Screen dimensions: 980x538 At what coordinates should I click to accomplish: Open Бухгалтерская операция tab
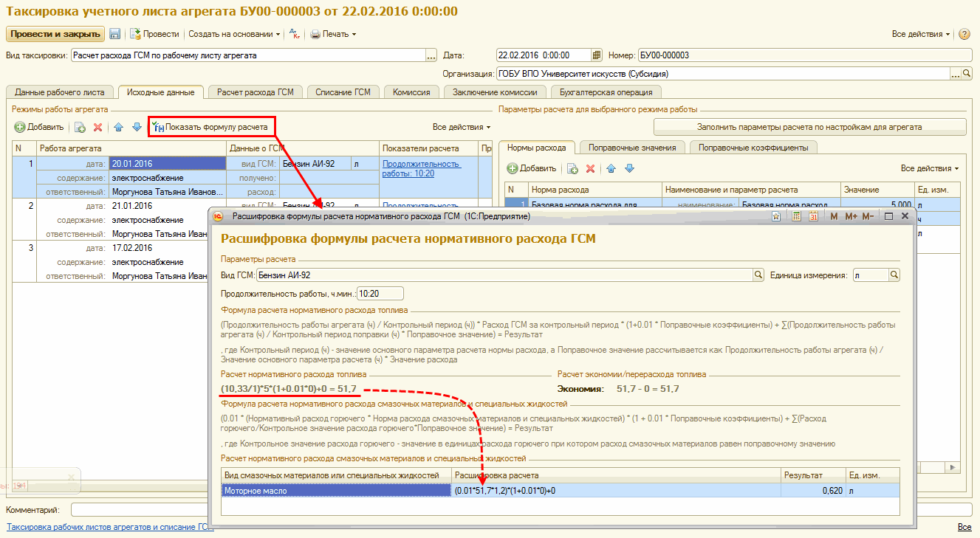click(606, 92)
